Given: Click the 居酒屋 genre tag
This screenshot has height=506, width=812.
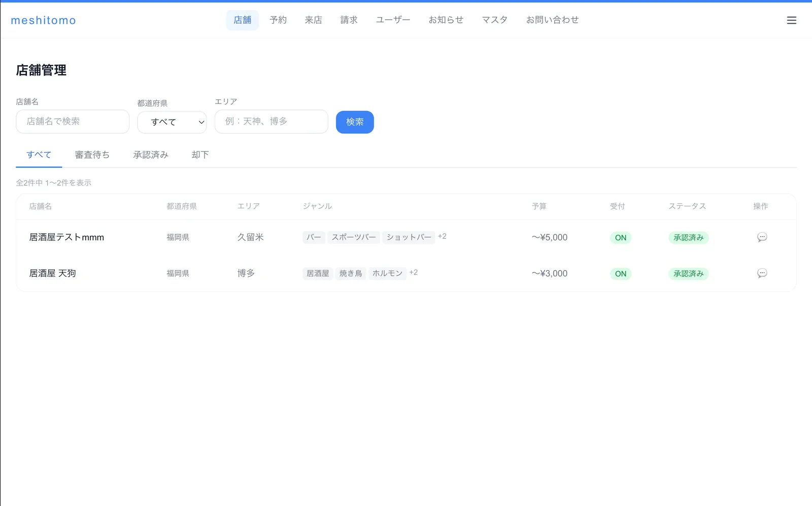Looking at the screenshot, I should (x=318, y=273).
